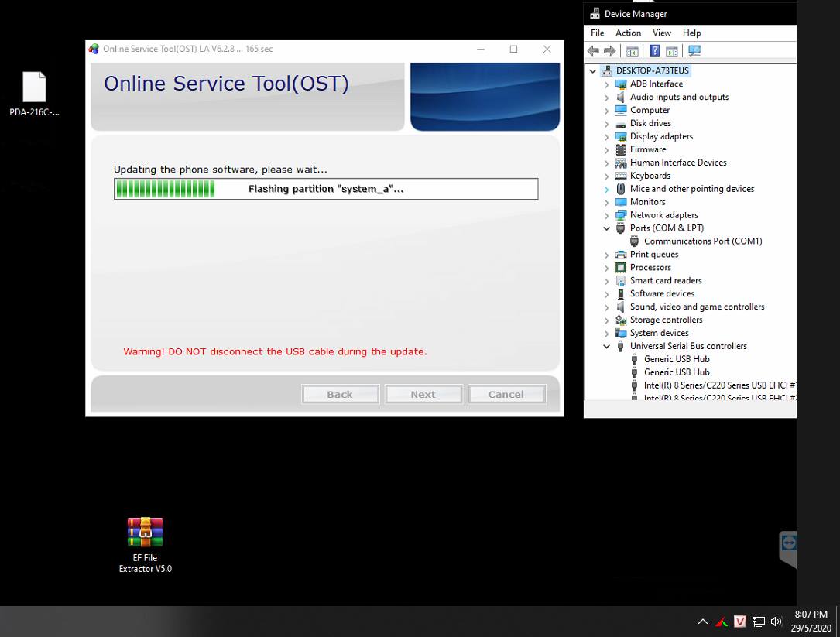Toggle the action pane toolbar icon

671,51
